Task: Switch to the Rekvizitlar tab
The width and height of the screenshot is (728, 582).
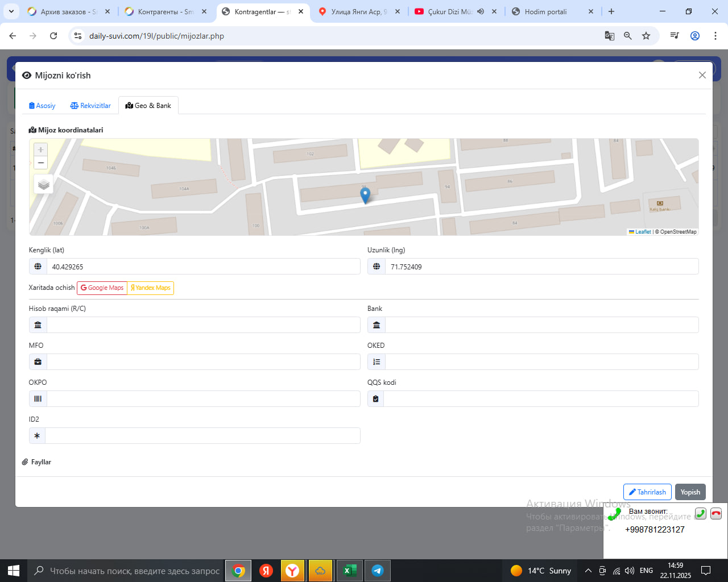Action: [90, 106]
